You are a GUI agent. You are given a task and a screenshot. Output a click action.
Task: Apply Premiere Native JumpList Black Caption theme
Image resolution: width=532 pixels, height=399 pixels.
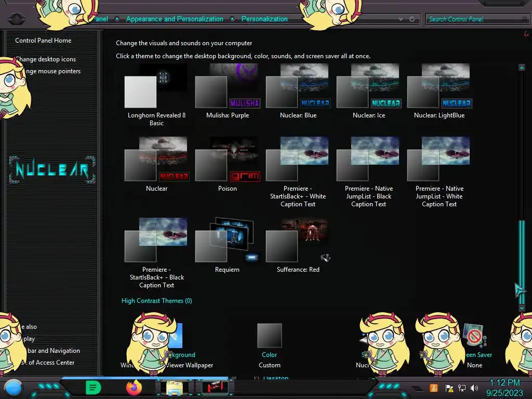pos(369,172)
